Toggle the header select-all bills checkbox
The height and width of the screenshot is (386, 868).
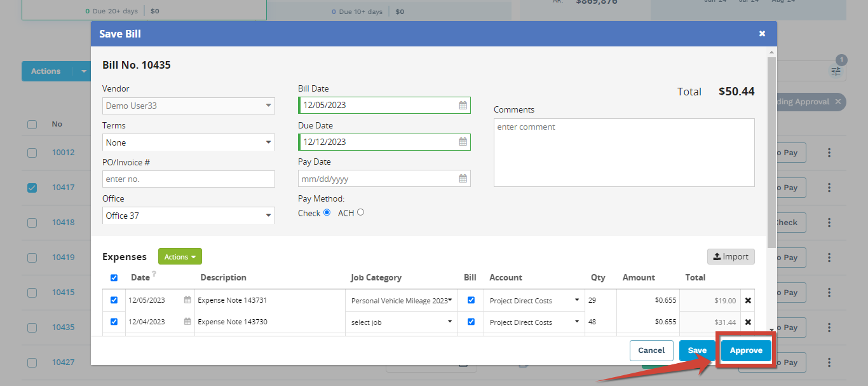32,125
